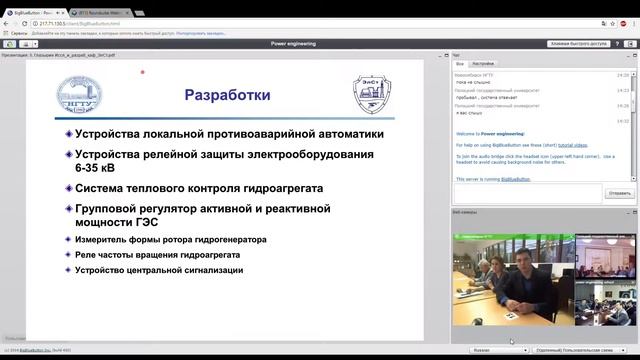640x360 pixels.
Task: Click the chat message input box
Action: (528, 193)
